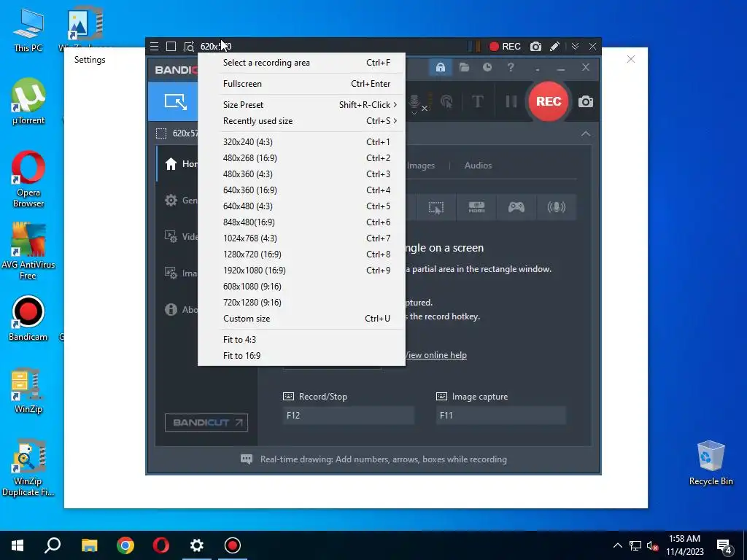Choose Select a recording area menu item
This screenshot has width=747, height=560.
(x=301, y=63)
